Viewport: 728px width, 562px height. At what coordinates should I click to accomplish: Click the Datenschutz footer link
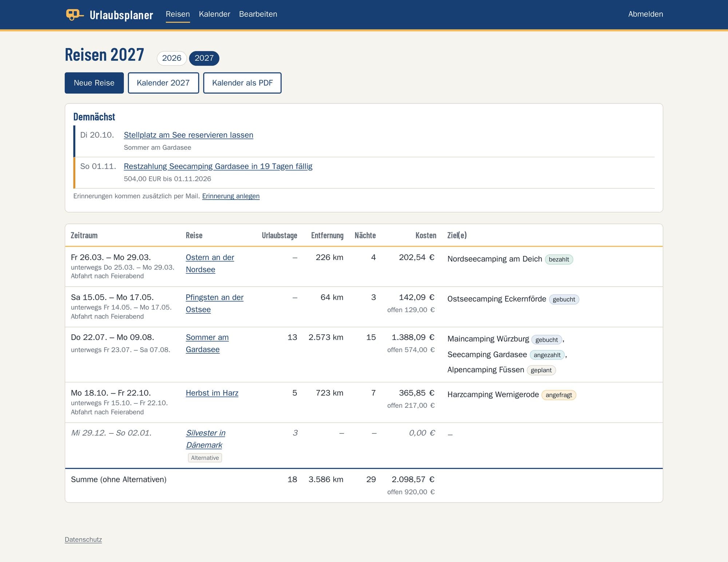pos(83,540)
